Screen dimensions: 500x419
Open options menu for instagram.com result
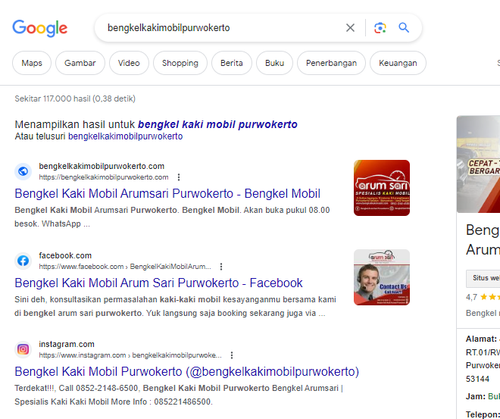point(232,355)
